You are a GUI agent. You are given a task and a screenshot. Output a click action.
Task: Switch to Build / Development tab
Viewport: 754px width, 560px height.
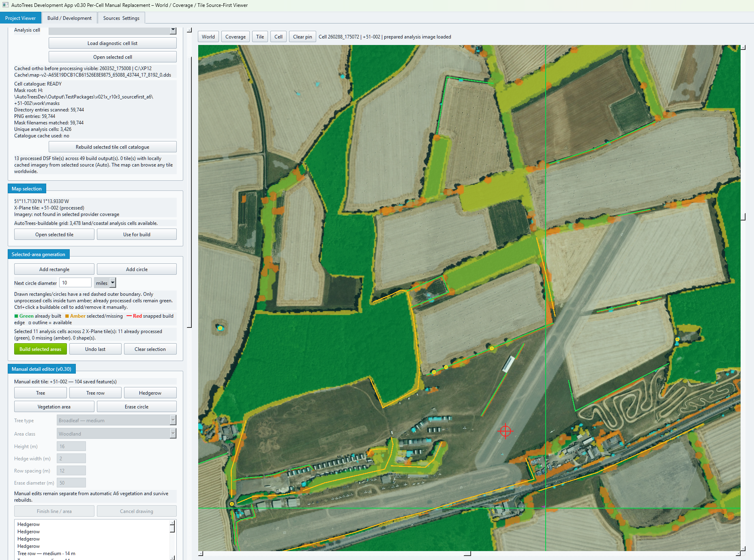coord(69,18)
